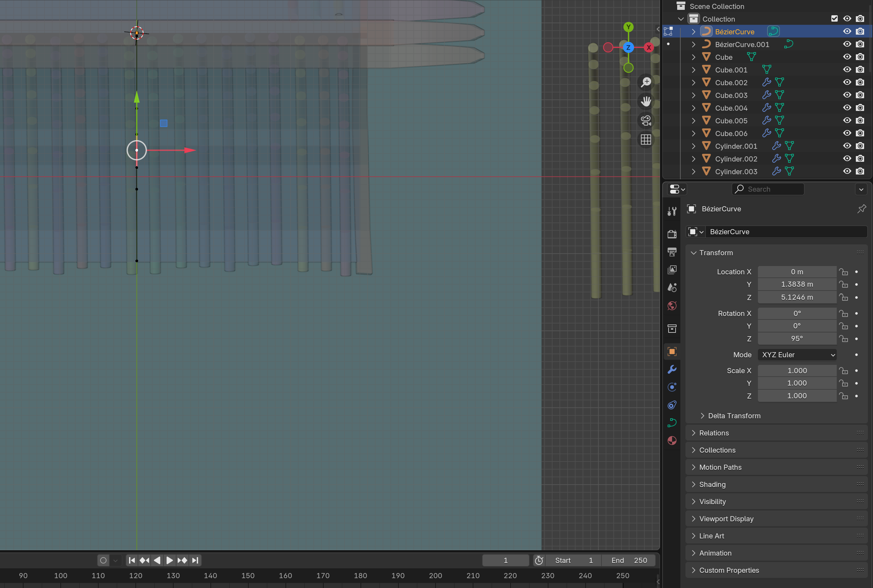Click the use preview range clock icon
873x588 pixels.
tap(539, 560)
